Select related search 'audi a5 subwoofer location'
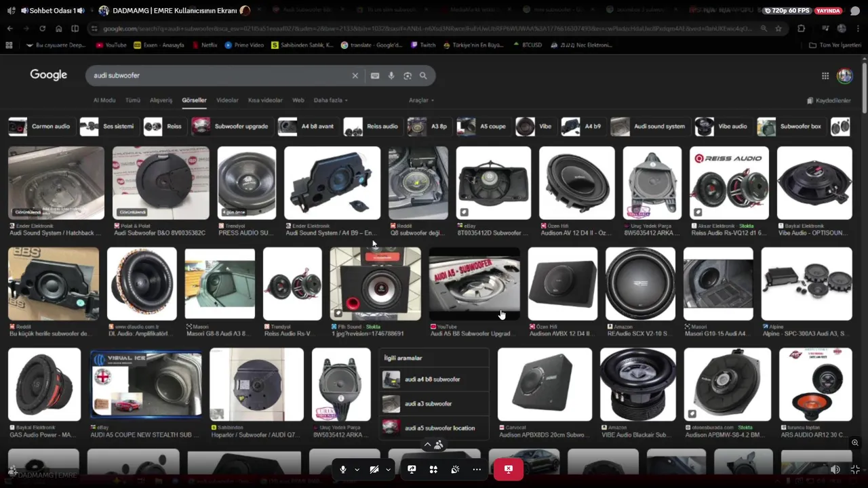The image size is (868, 488). (434, 428)
